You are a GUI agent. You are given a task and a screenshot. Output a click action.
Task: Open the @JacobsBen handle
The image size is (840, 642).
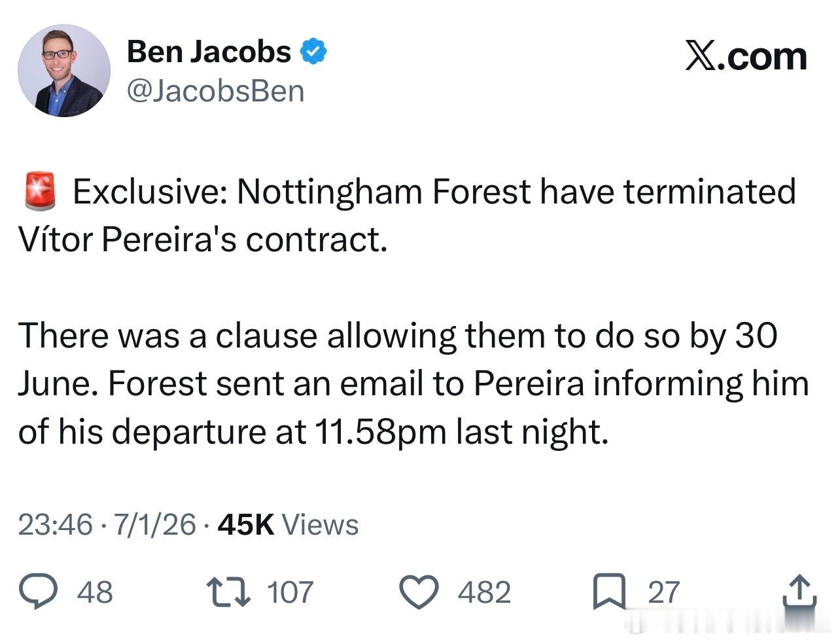click(215, 91)
